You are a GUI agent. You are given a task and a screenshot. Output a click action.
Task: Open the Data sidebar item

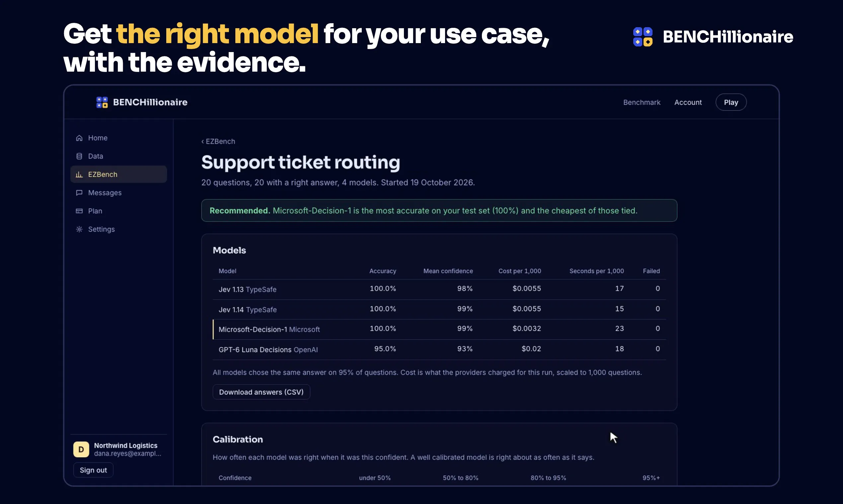pos(118,156)
